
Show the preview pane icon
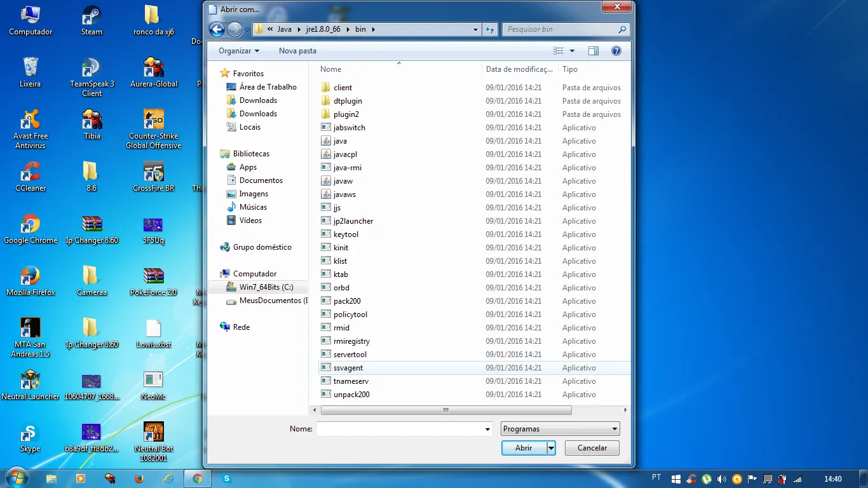tap(593, 51)
